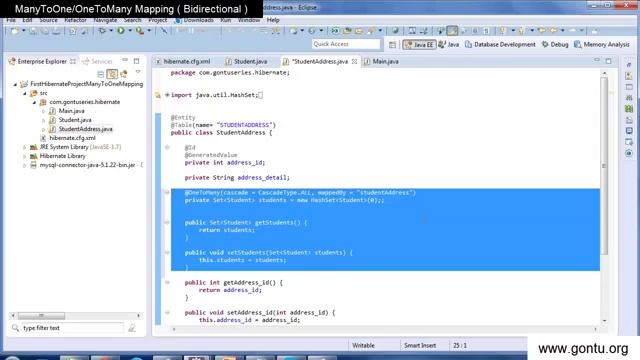
Task: Click the globe web browser toolbar icon
Action: (x=395, y=31)
